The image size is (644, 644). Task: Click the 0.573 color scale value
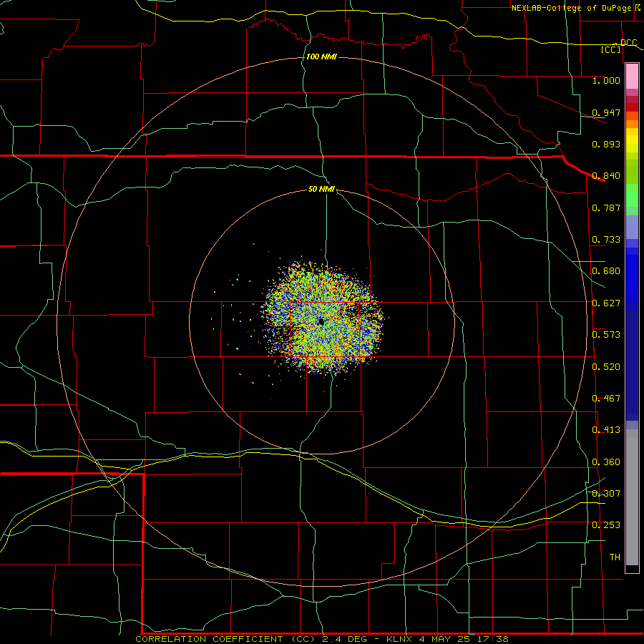tap(606, 335)
